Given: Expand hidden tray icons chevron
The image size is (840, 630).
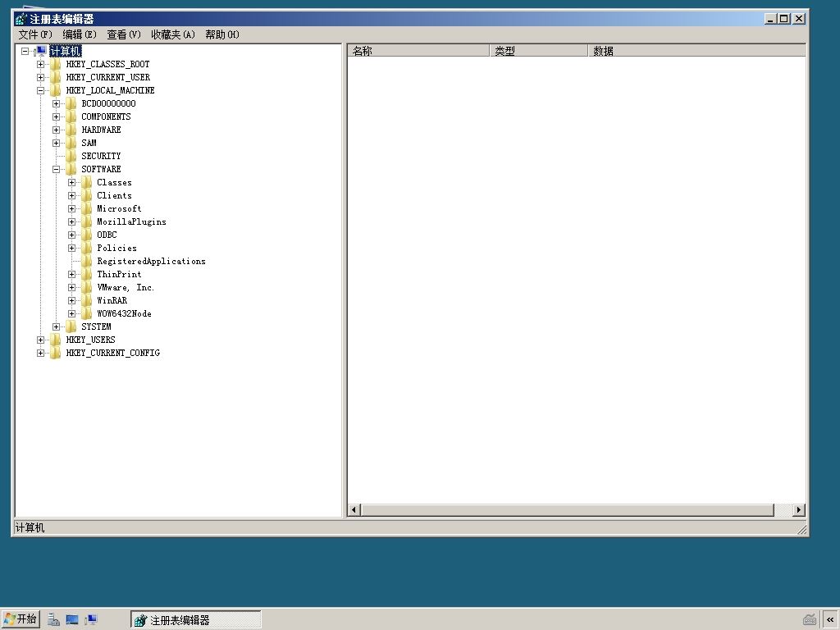Looking at the screenshot, I should tap(830, 620).
